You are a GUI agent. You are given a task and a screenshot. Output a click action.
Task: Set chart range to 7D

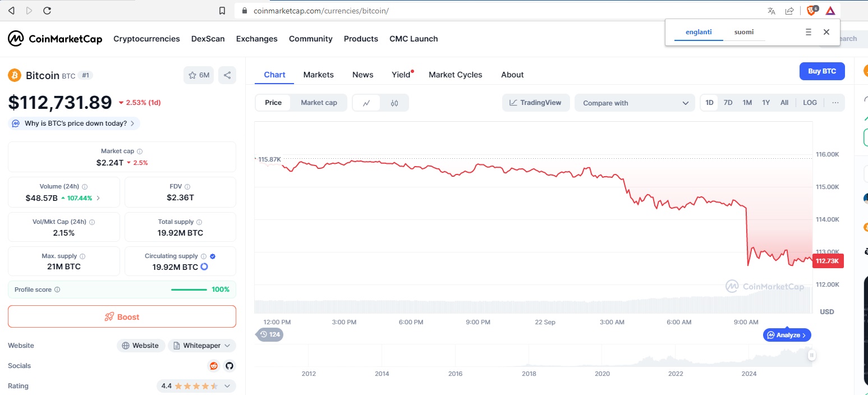click(x=728, y=103)
